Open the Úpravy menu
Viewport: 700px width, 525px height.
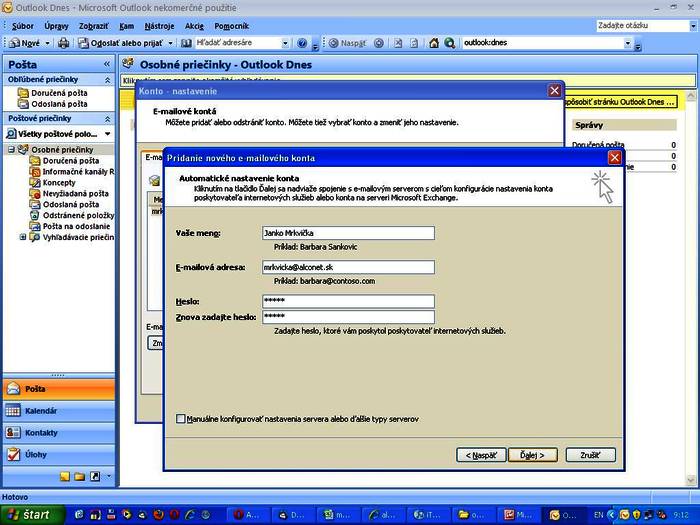[x=56, y=26]
